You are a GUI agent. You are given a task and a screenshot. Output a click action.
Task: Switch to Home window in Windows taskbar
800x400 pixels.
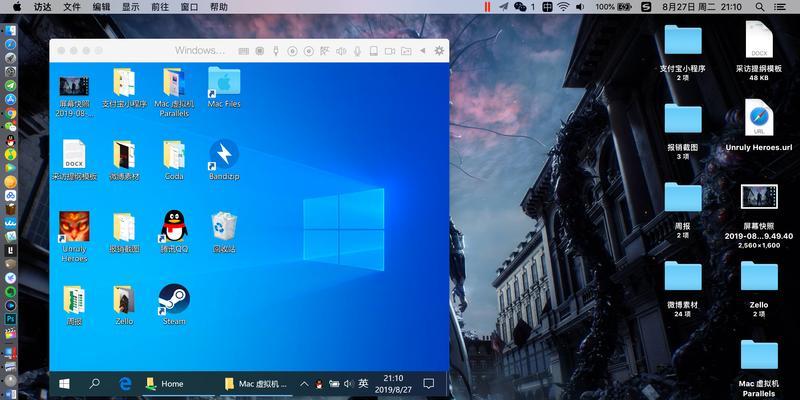click(x=176, y=384)
